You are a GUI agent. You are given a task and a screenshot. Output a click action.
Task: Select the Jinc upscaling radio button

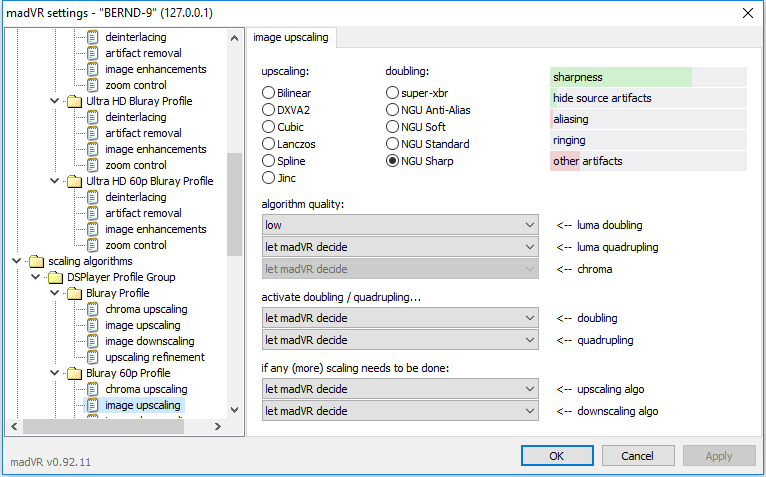point(268,178)
